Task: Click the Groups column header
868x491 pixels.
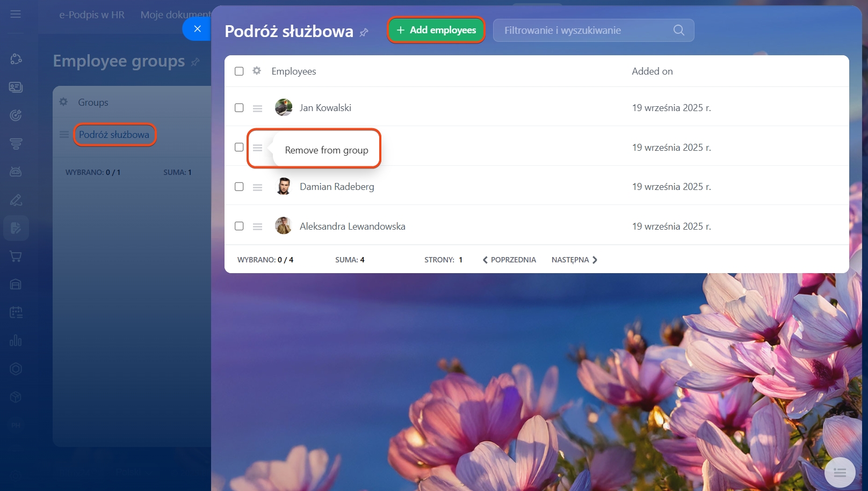Action: (93, 102)
